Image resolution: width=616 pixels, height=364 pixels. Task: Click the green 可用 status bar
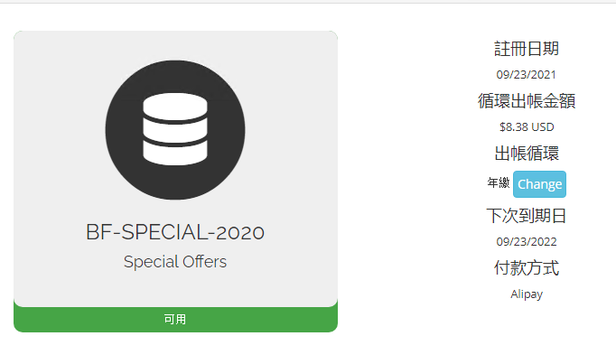175,320
